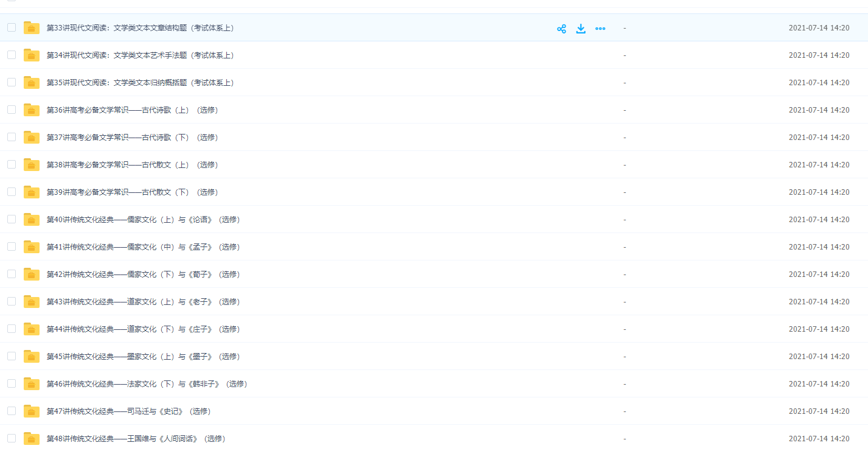Open the 第44讲 道家文化（下）与《庄子》 name

point(143,329)
